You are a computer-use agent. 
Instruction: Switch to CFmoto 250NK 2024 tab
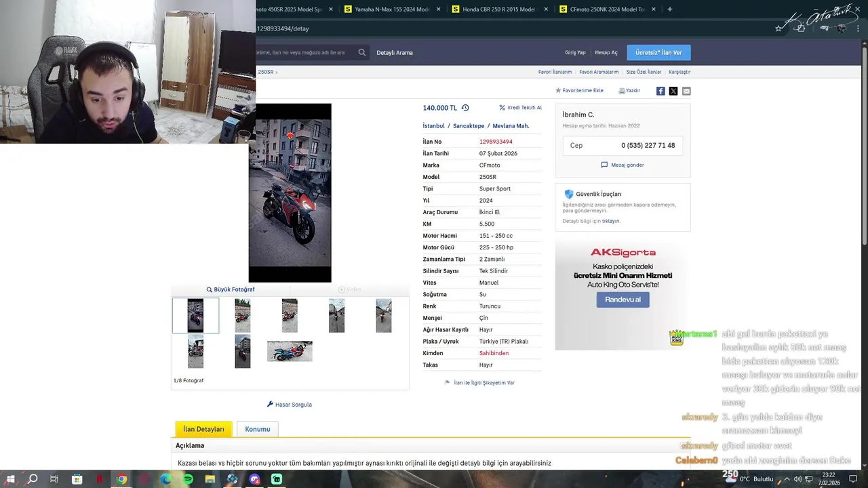tap(608, 9)
